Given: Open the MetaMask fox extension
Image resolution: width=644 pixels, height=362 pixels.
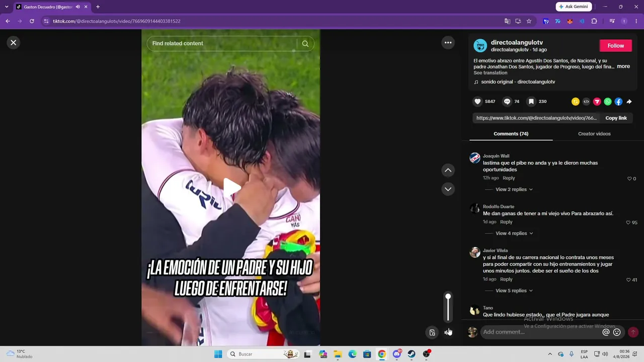Looking at the screenshot, I should pyautogui.click(x=570, y=21).
